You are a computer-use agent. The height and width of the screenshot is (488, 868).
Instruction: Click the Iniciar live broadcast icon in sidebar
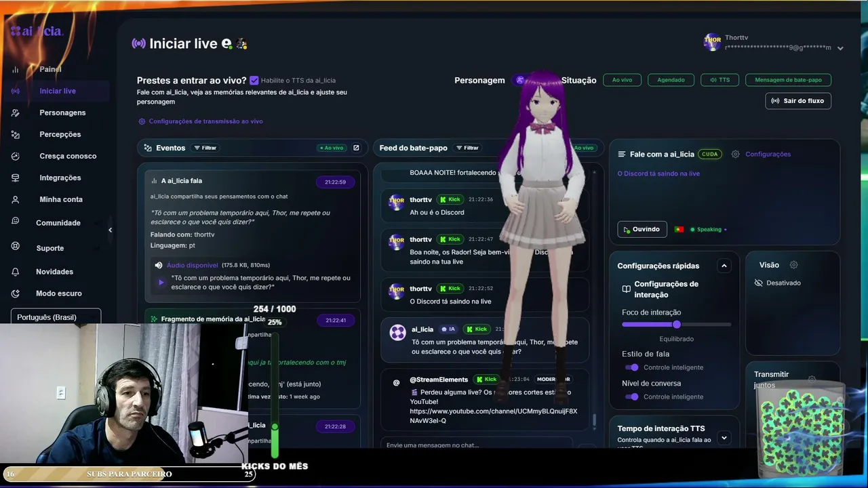pyautogui.click(x=15, y=91)
